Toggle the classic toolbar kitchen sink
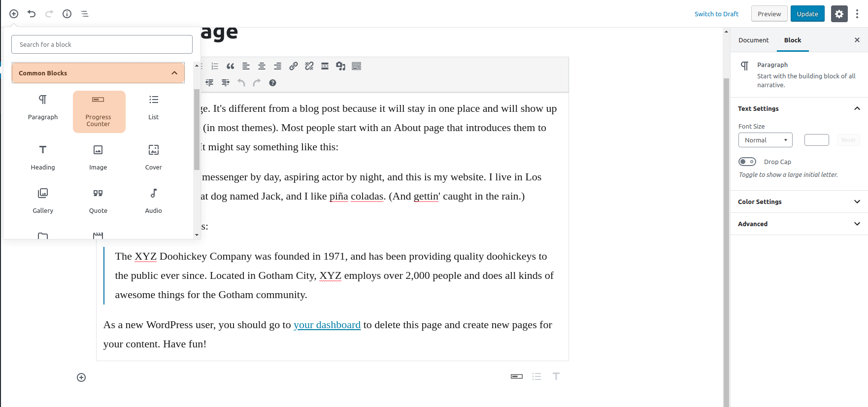This screenshot has height=407, width=868. 357,66
